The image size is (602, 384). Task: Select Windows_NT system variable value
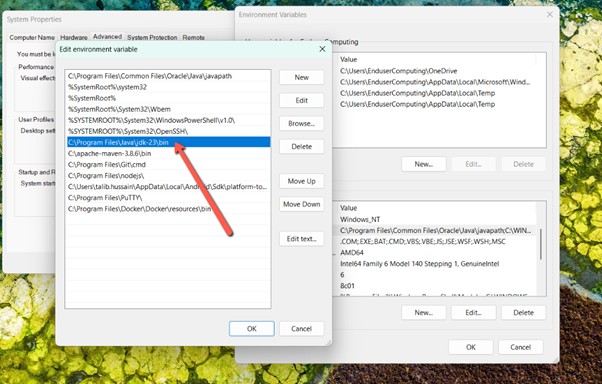(360, 220)
